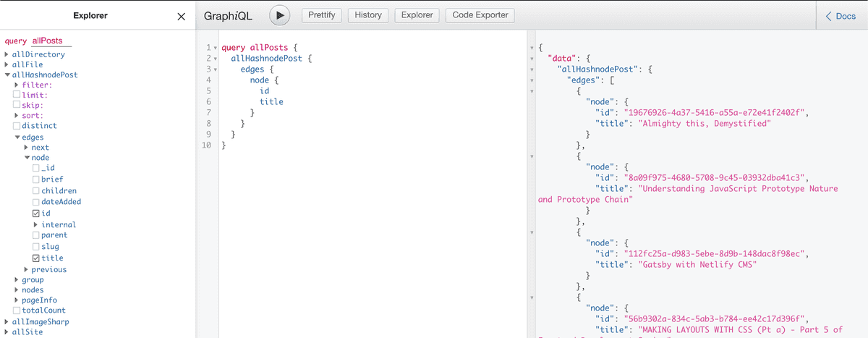Click the GraphiQL title
Viewport: 868px width, 338px height.
(x=226, y=16)
